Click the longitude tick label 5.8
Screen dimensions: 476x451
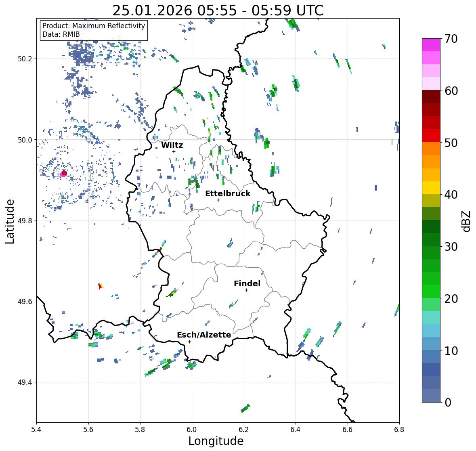(x=140, y=429)
